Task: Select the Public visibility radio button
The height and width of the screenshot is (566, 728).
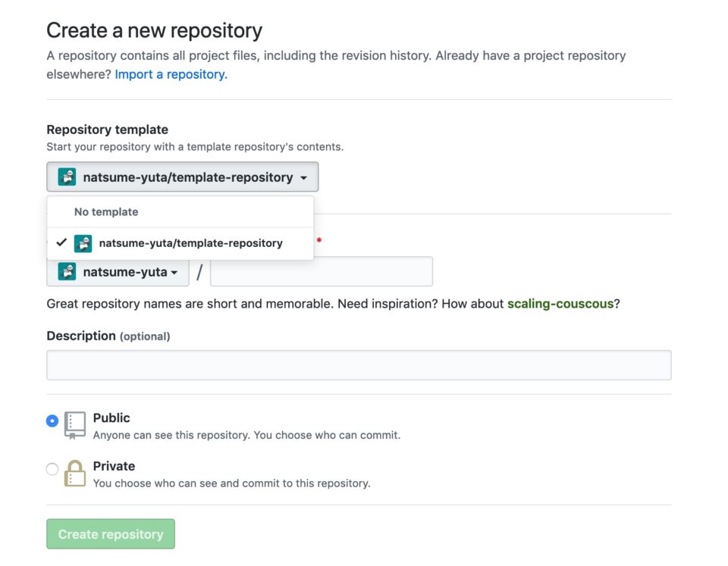Action: pyautogui.click(x=52, y=420)
